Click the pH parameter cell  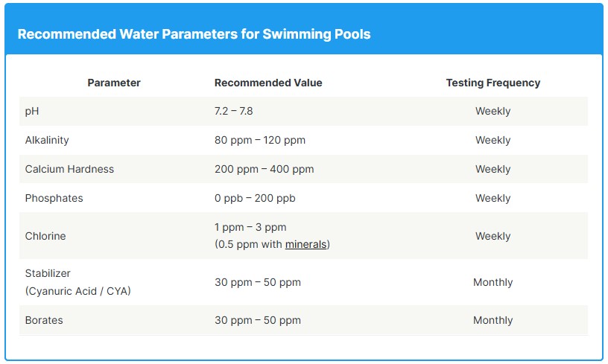(32, 111)
